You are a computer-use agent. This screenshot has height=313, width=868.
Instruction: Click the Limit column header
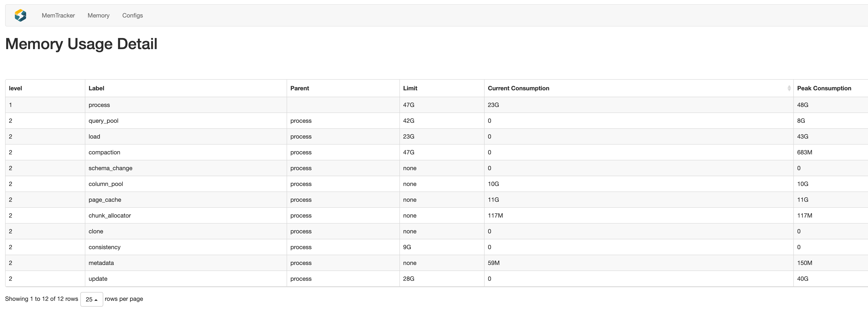442,88
